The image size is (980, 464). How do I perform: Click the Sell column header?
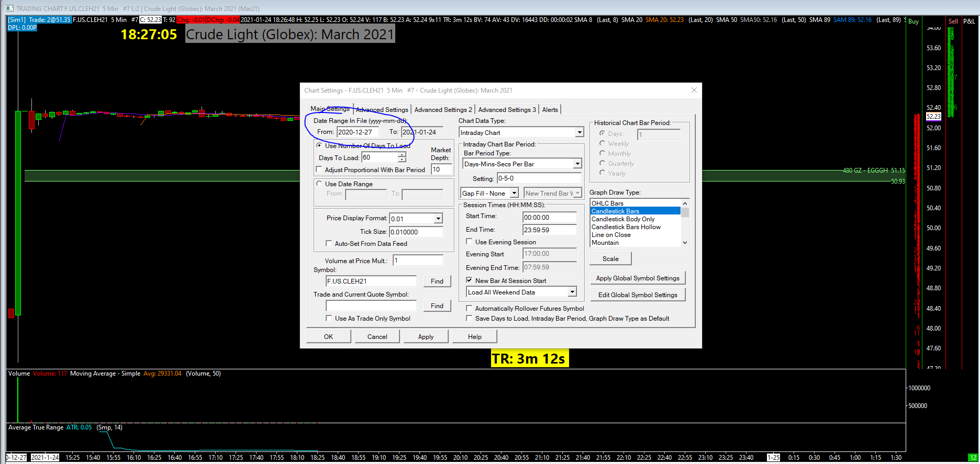[953, 21]
